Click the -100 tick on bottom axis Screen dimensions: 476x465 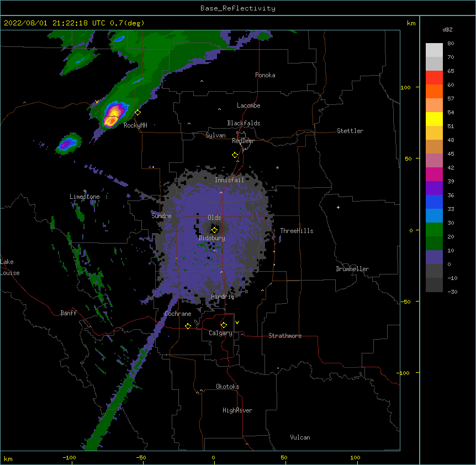point(69,457)
